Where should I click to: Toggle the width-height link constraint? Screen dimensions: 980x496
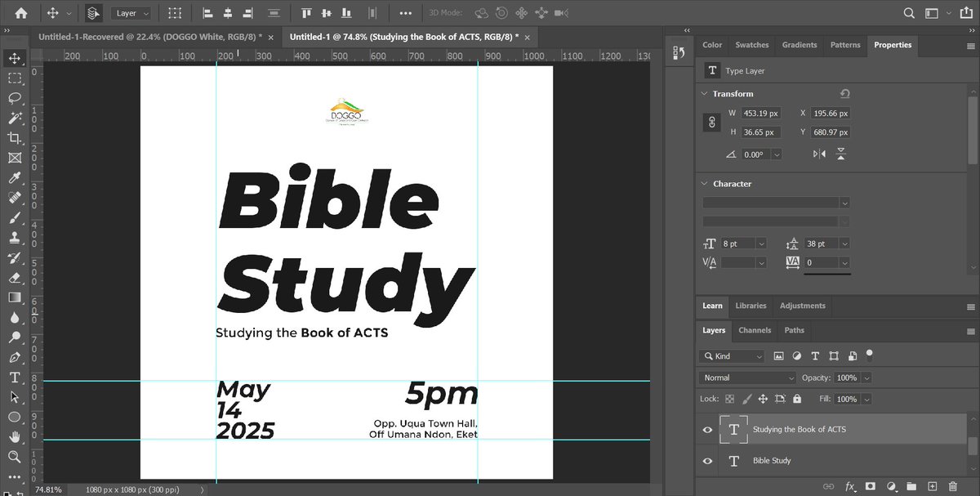(x=711, y=123)
